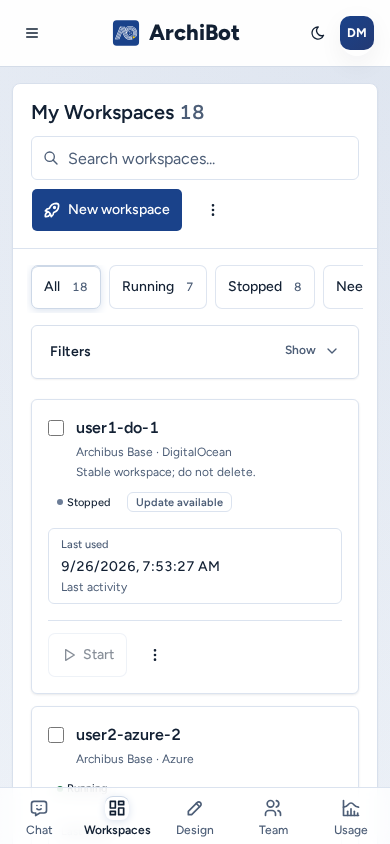The height and width of the screenshot is (844, 390).
Task: Select the Stopped 8 filter tab
Action: [265, 287]
